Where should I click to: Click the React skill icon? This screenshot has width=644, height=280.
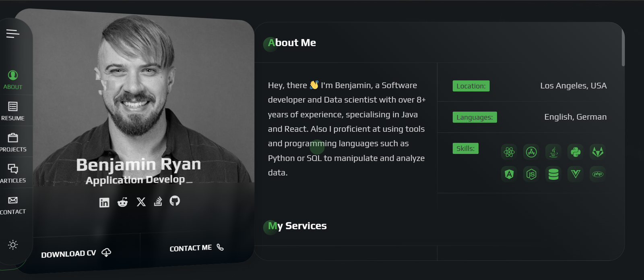[x=509, y=152]
